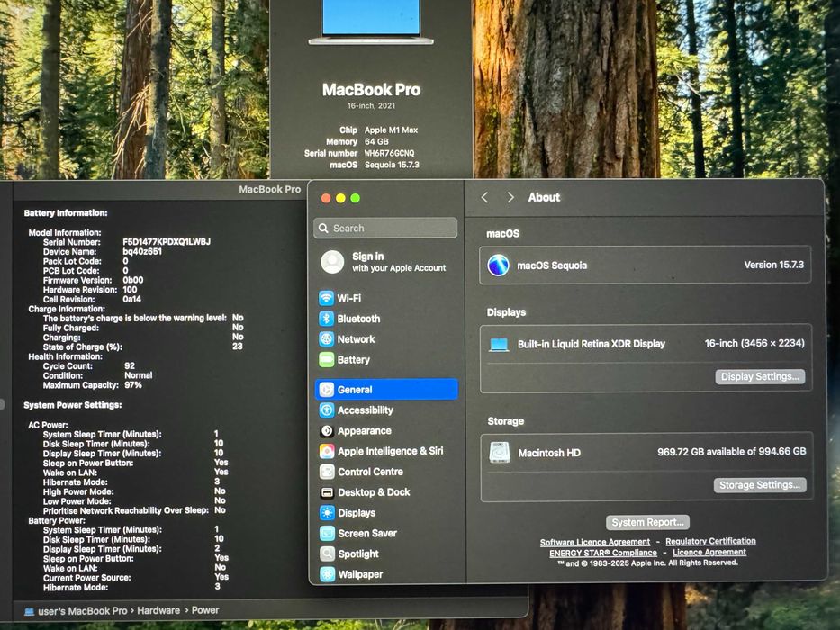Select the General sidebar item
Viewport: 840px width, 630px height.
[x=385, y=390]
